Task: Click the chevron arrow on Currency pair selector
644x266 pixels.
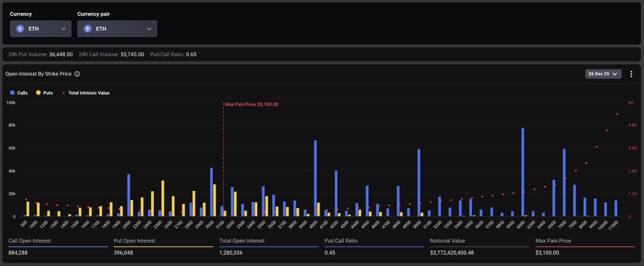Action: (149, 28)
